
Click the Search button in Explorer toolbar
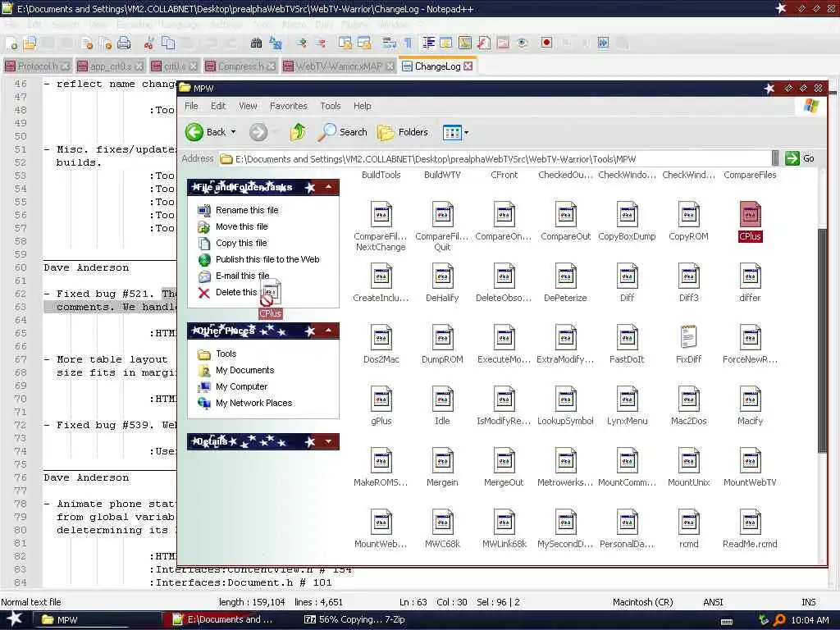pos(342,132)
